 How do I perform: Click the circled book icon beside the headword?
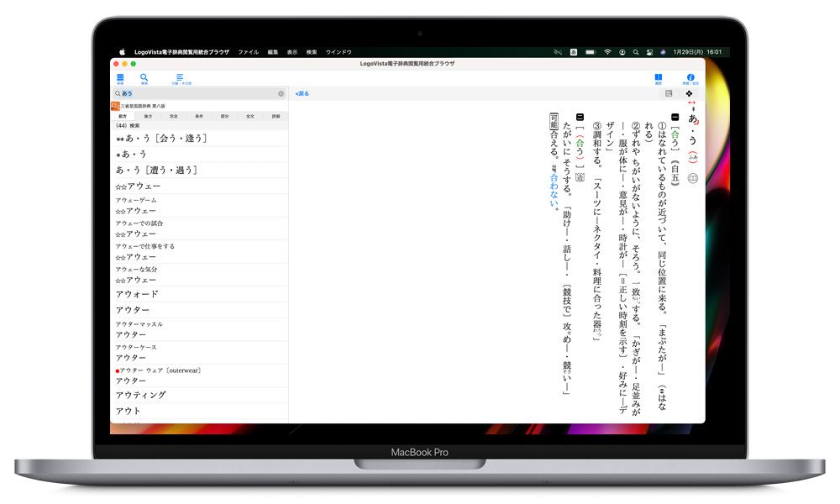click(x=693, y=178)
